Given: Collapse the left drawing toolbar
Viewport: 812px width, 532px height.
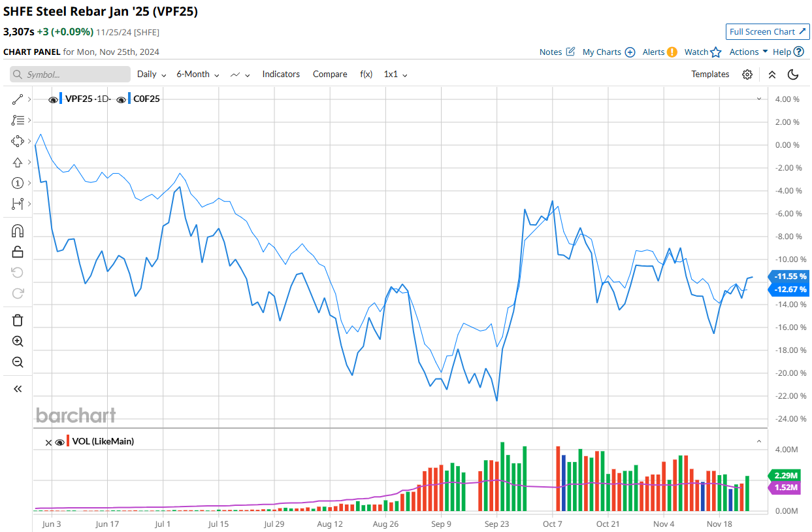Looking at the screenshot, I should click(18, 389).
